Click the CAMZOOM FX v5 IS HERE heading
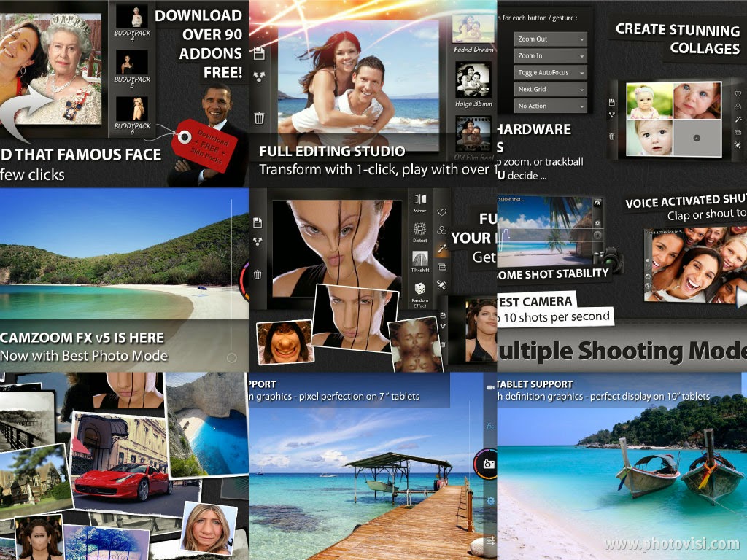Viewport: 747px width, 560px height. pyautogui.click(x=82, y=338)
